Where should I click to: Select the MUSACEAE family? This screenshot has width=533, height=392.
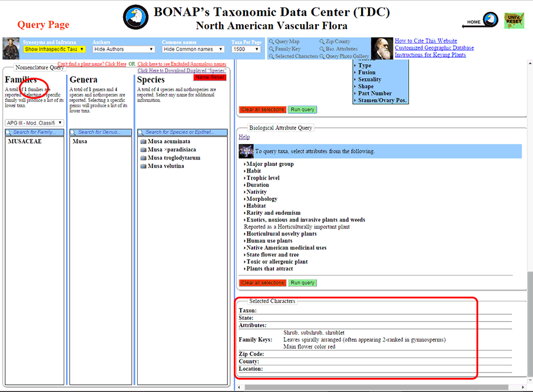point(25,142)
